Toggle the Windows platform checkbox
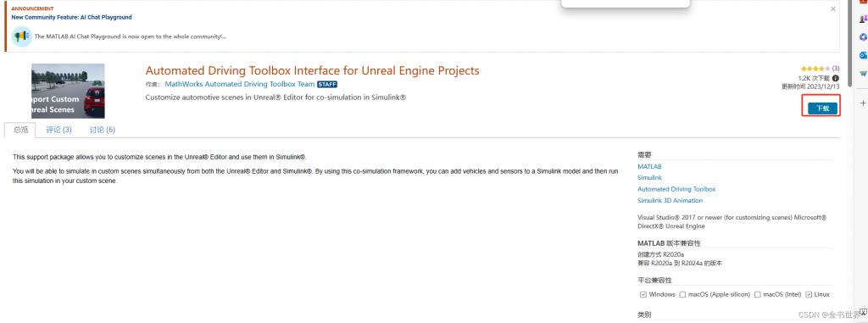 pyautogui.click(x=643, y=294)
